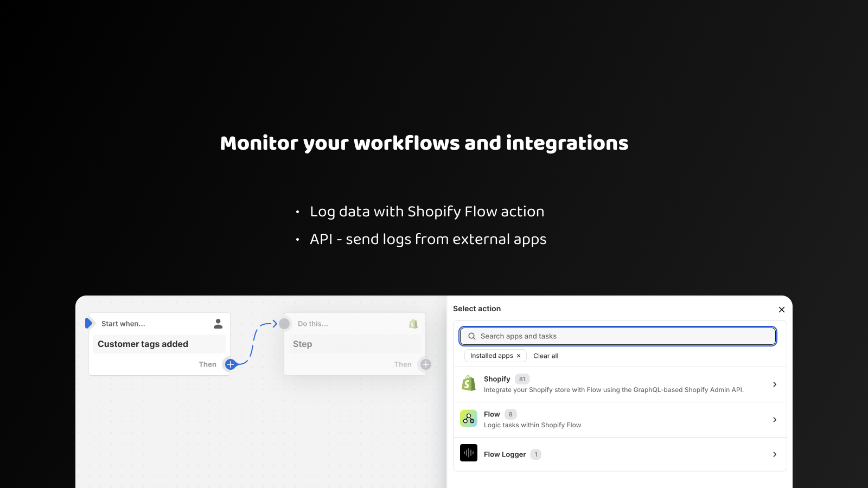The height and width of the screenshot is (488, 868).
Task: Click the gray plus on Step card
Action: click(426, 364)
